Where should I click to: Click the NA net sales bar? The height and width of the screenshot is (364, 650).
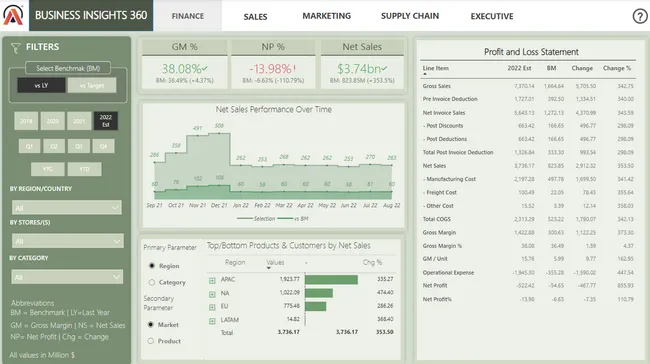(319, 293)
